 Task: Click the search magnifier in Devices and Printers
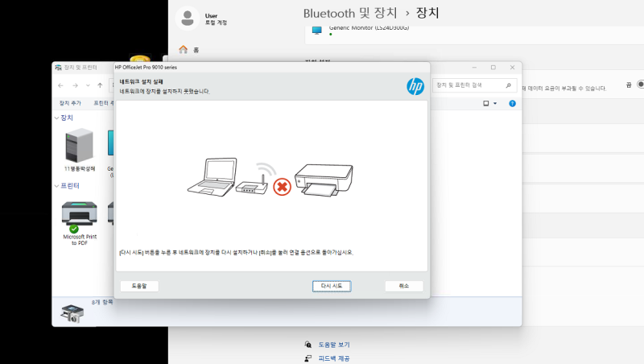click(509, 85)
